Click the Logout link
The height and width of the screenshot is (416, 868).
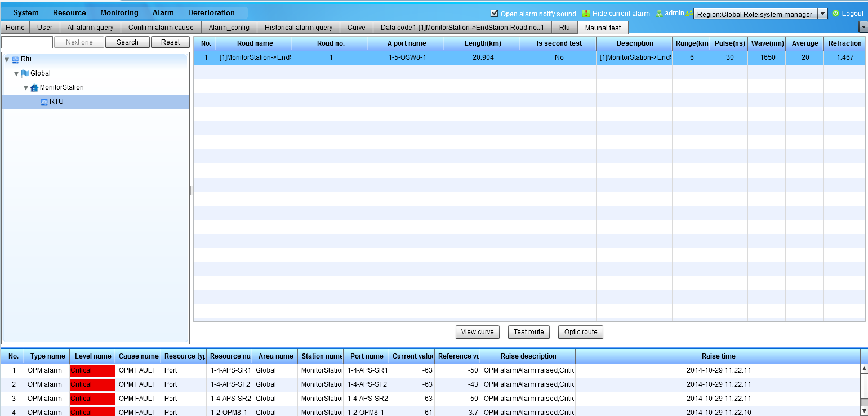click(853, 14)
